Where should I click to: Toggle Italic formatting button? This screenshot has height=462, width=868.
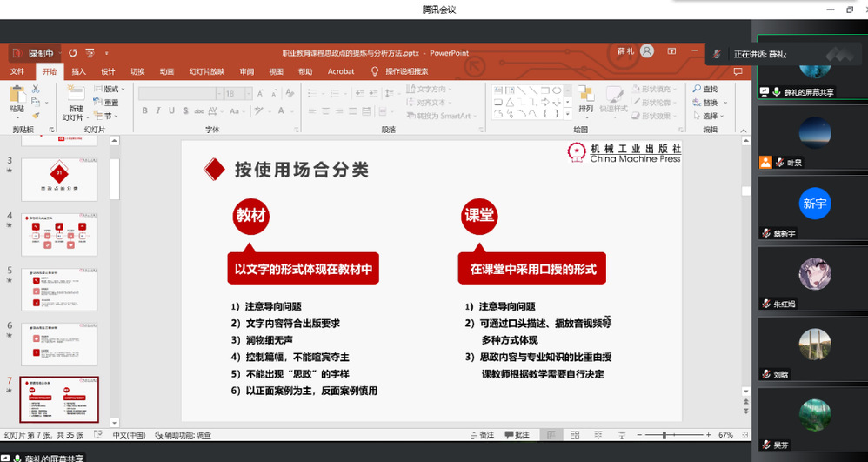[x=158, y=110]
